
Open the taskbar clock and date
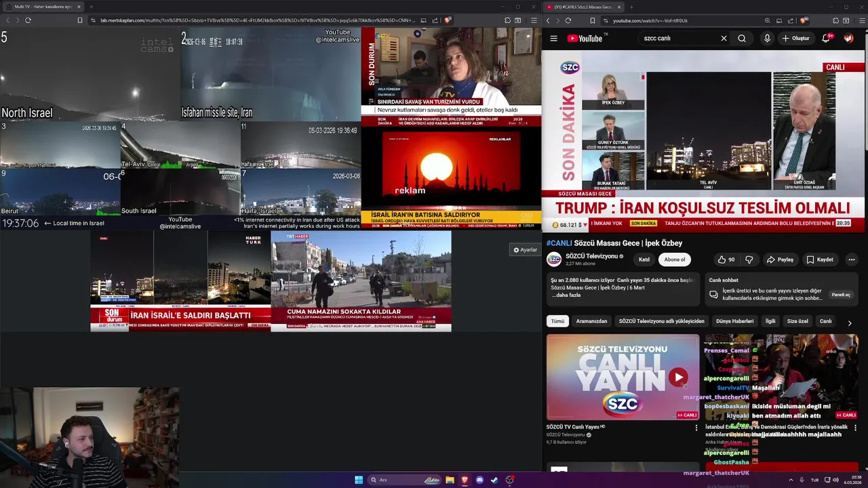[852, 480]
